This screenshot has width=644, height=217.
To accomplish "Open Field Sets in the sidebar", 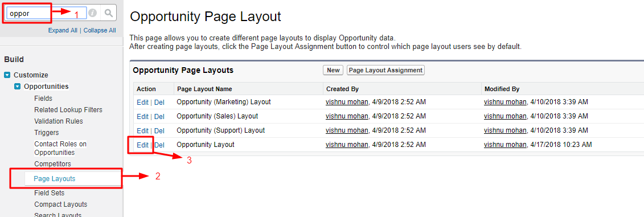I will coord(50,193).
